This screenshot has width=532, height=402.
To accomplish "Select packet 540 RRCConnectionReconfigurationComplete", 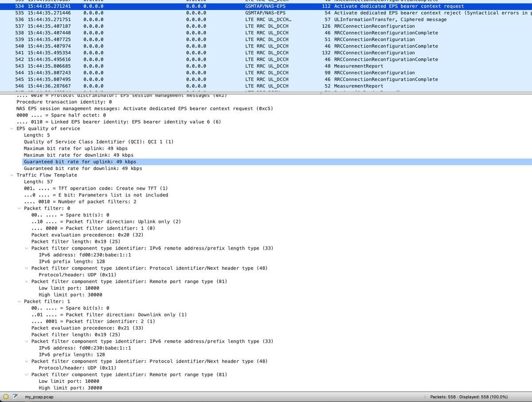I will (266, 46).
